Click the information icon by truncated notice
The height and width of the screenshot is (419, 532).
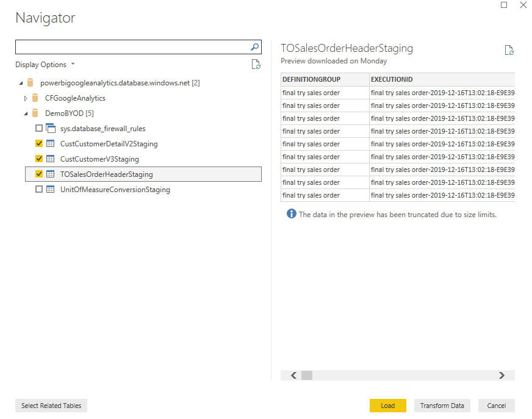coord(291,213)
